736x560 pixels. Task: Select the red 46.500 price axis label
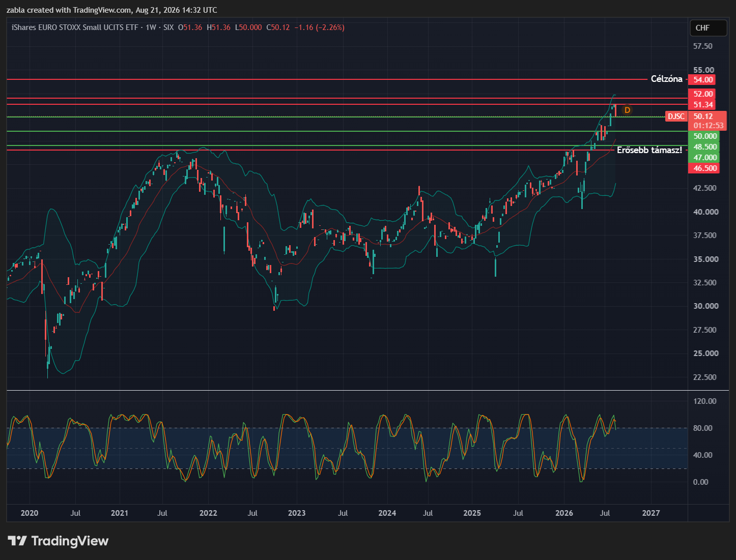[705, 168]
